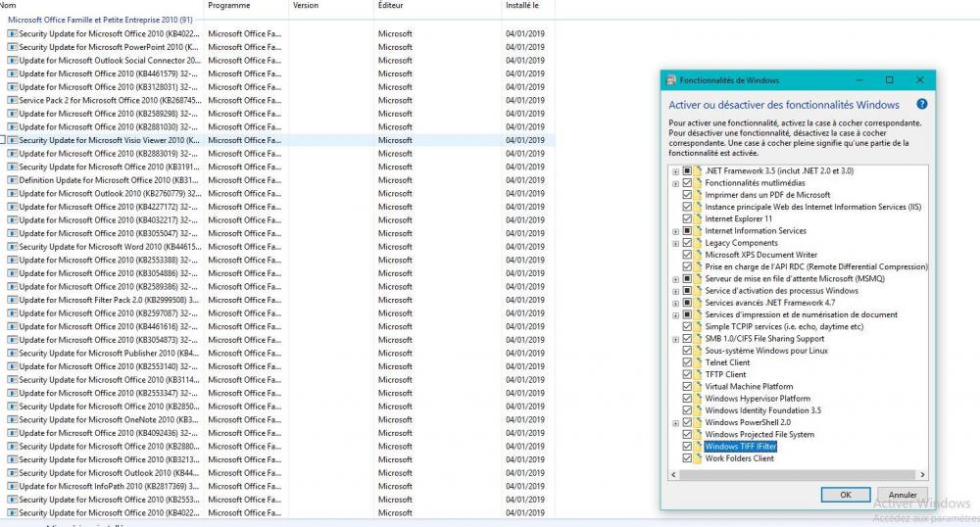Expand Legacy Components node
Viewport: 980px width, 527px height.
[675, 244]
